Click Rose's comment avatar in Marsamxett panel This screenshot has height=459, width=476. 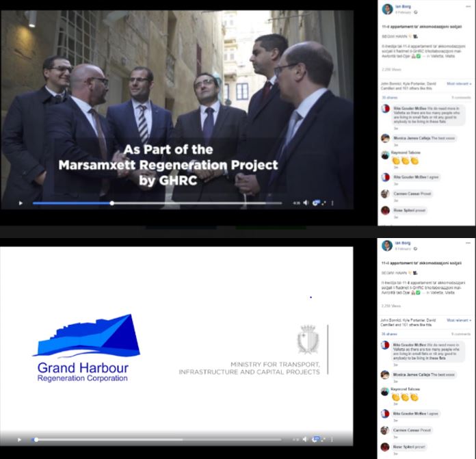385,210
